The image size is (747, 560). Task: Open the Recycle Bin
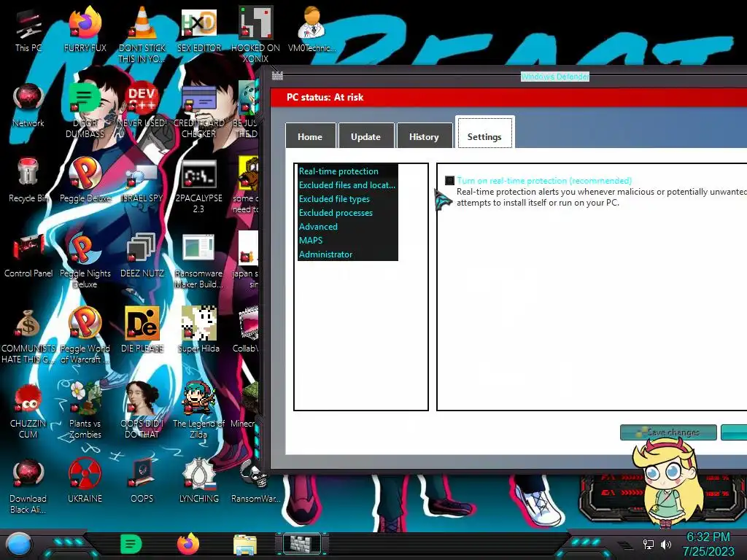(x=28, y=180)
